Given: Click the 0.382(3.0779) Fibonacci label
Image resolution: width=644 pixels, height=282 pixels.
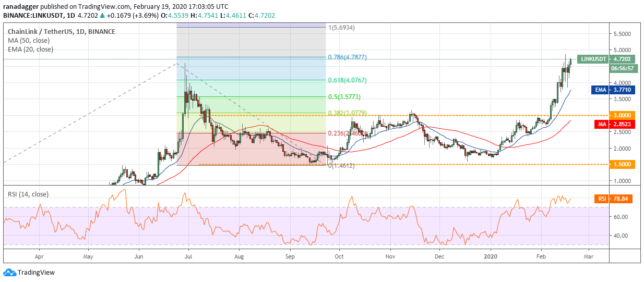Looking at the screenshot, I should click(x=347, y=113).
